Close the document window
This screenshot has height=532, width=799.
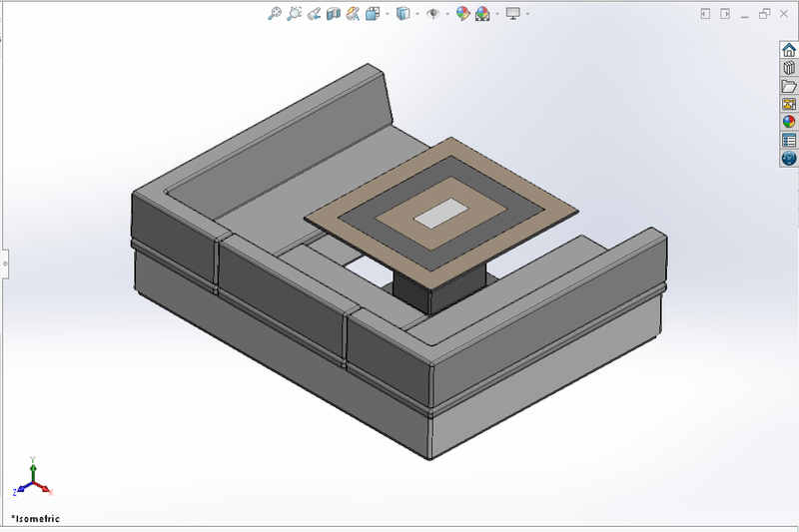coord(784,14)
